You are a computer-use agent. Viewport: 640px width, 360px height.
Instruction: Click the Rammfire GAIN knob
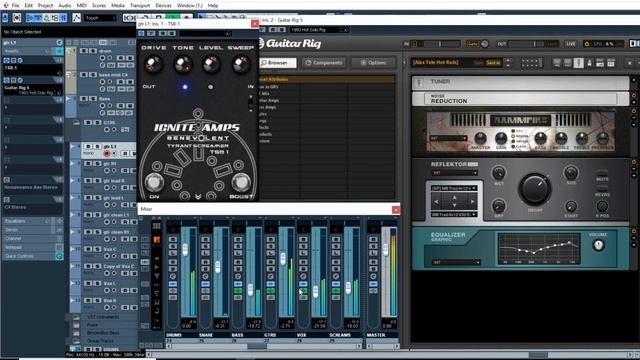click(x=501, y=138)
